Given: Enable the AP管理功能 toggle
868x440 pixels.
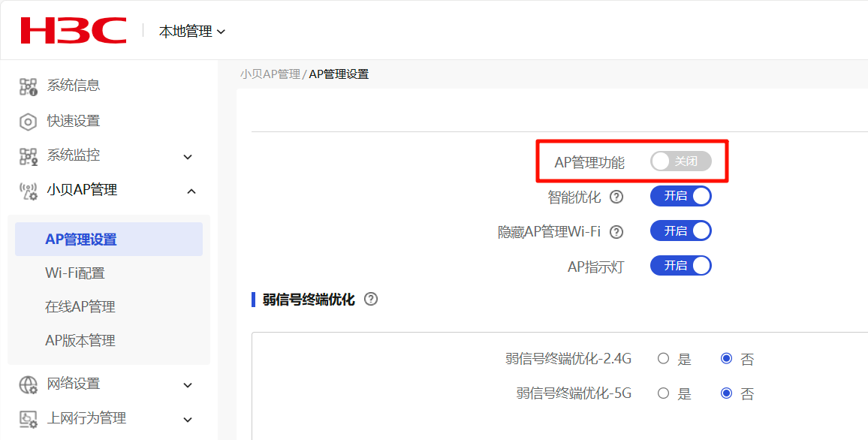Looking at the screenshot, I should [x=680, y=161].
